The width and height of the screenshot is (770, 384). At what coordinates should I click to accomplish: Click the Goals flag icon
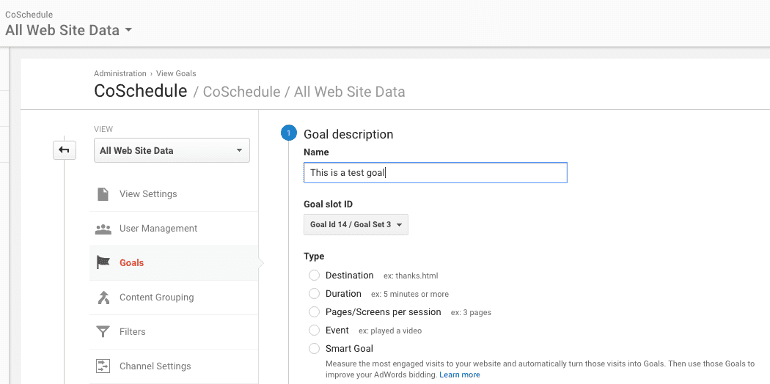pyautogui.click(x=103, y=263)
